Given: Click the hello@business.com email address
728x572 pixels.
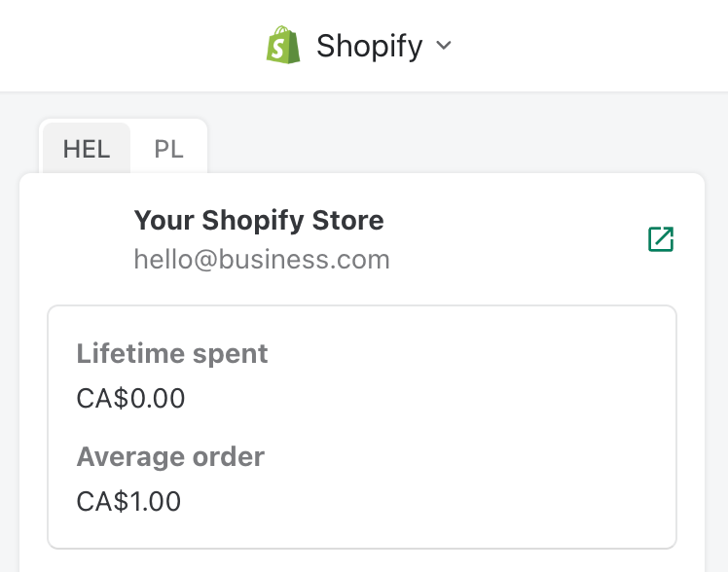Looking at the screenshot, I should click(262, 260).
